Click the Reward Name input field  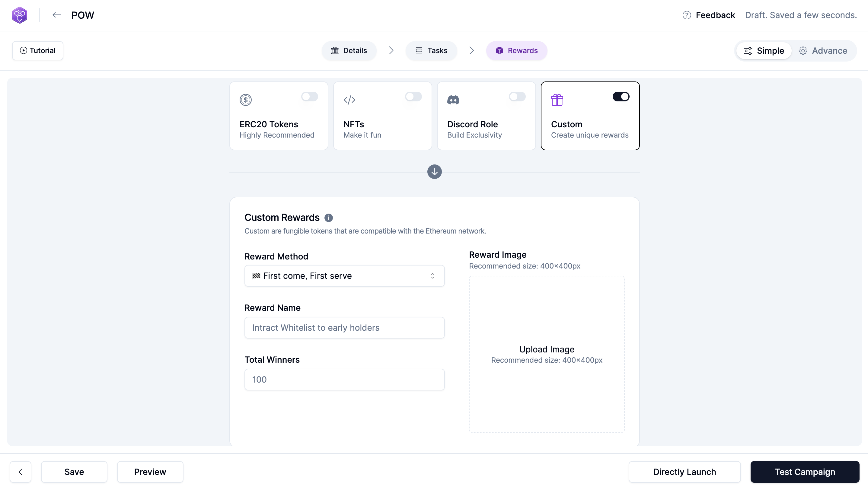[344, 328]
